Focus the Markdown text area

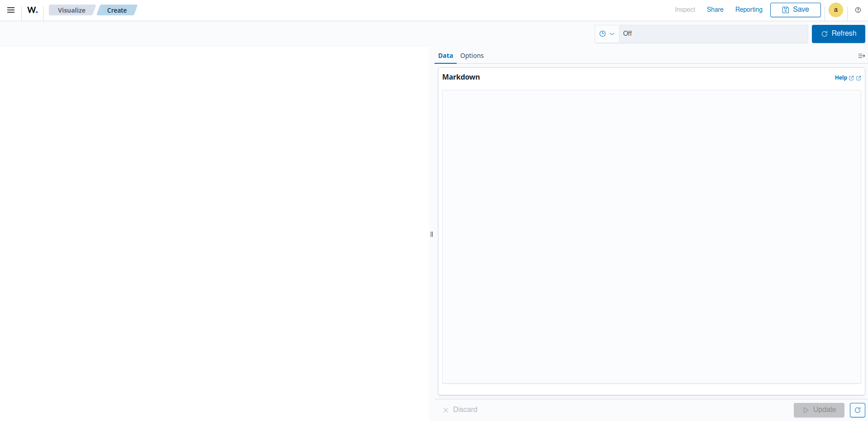click(x=651, y=237)
